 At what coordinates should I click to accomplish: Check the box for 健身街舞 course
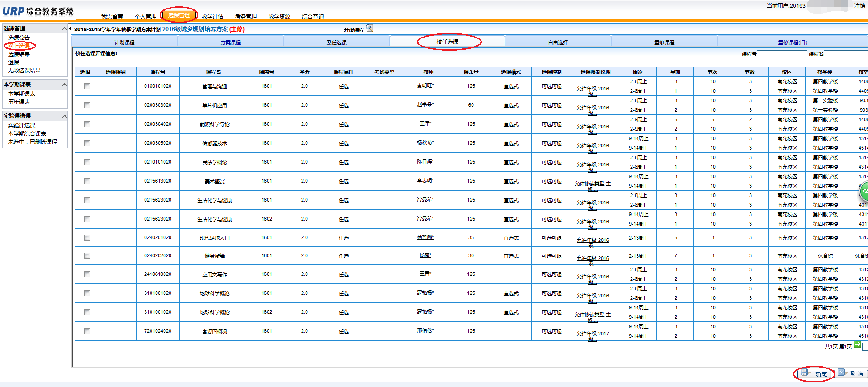87,256
